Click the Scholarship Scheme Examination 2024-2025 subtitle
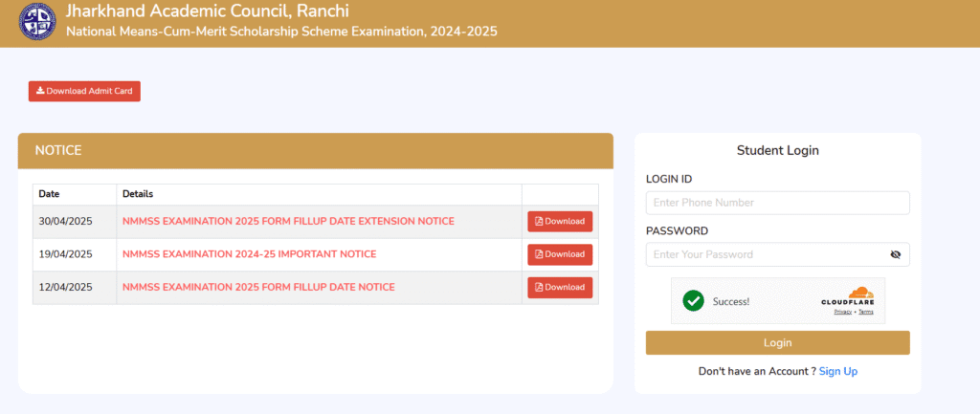Screen dimensions: 980x414 [282, 32]
